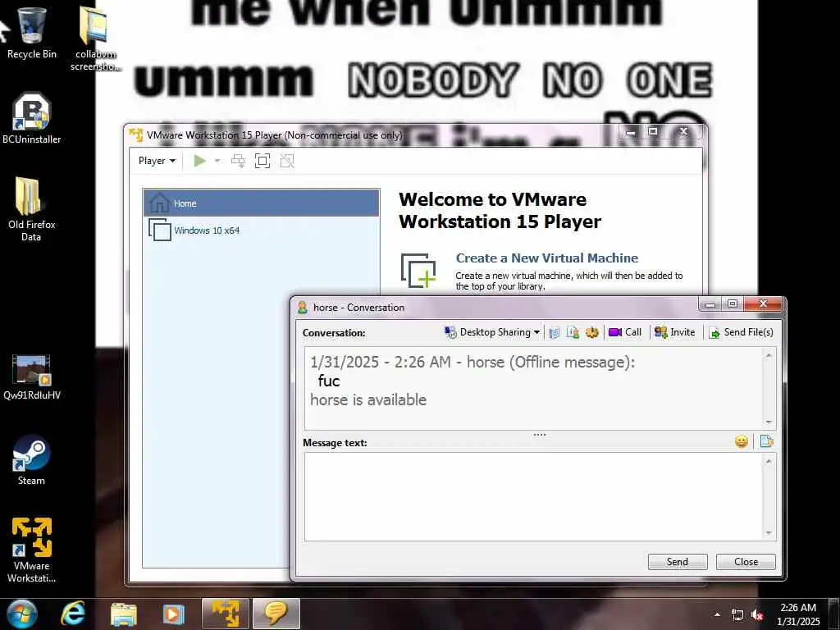Click the new virtual machine plus icon

[x=418, y=271]
